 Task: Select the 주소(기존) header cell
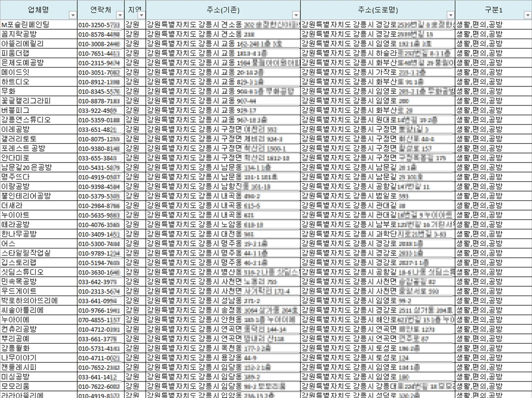pos(223,10)
